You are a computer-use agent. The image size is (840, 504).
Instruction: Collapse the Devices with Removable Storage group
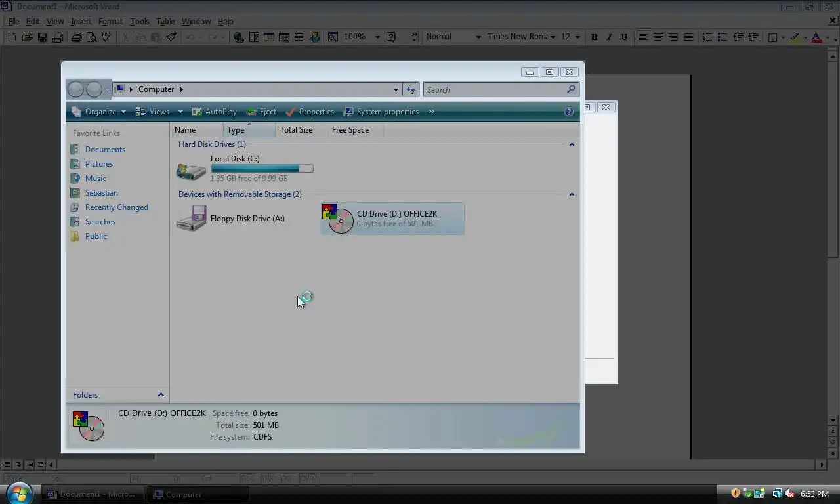(x=572, y=194)
